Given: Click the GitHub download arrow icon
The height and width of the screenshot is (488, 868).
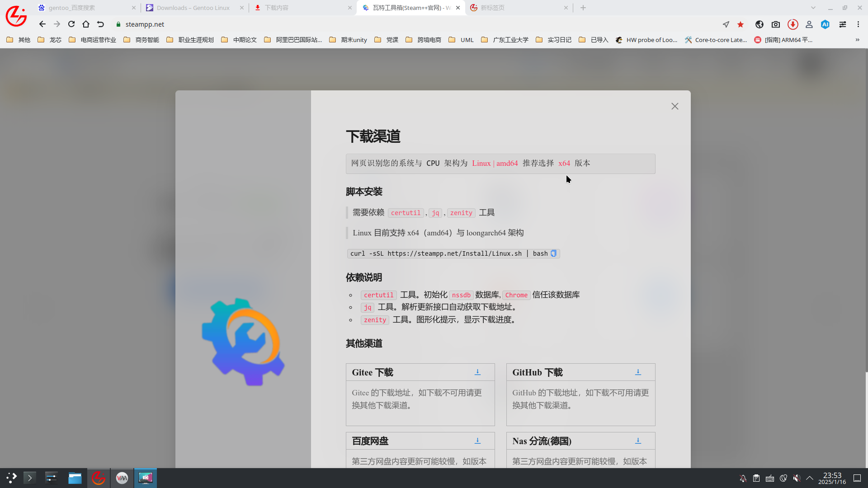Looking at the screenshot, I should 638,372.
